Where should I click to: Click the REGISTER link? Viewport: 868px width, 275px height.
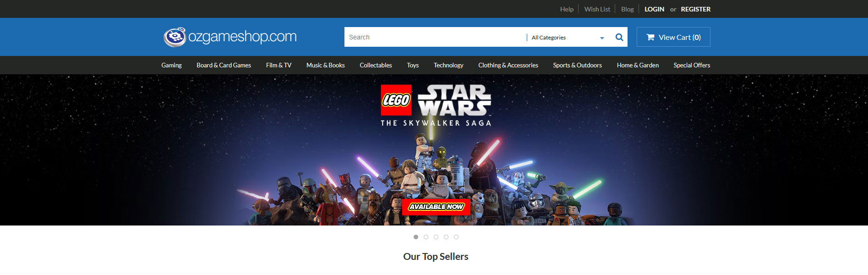[695, 9]
